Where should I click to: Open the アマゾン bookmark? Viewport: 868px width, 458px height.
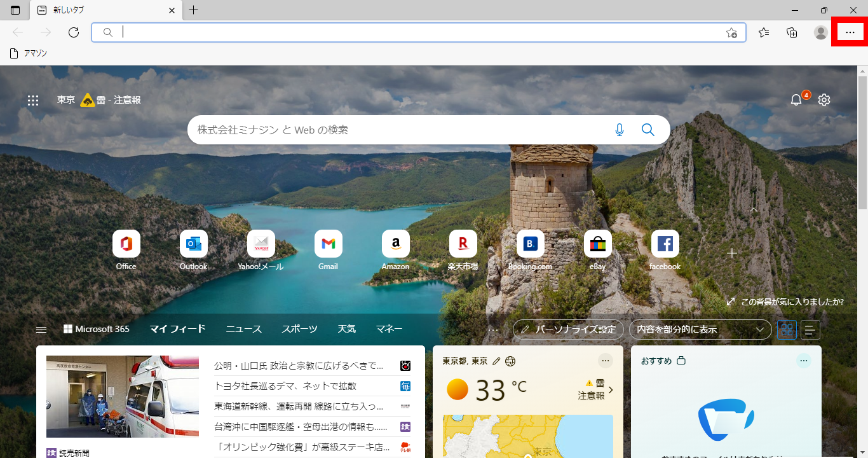pos(28,53)
